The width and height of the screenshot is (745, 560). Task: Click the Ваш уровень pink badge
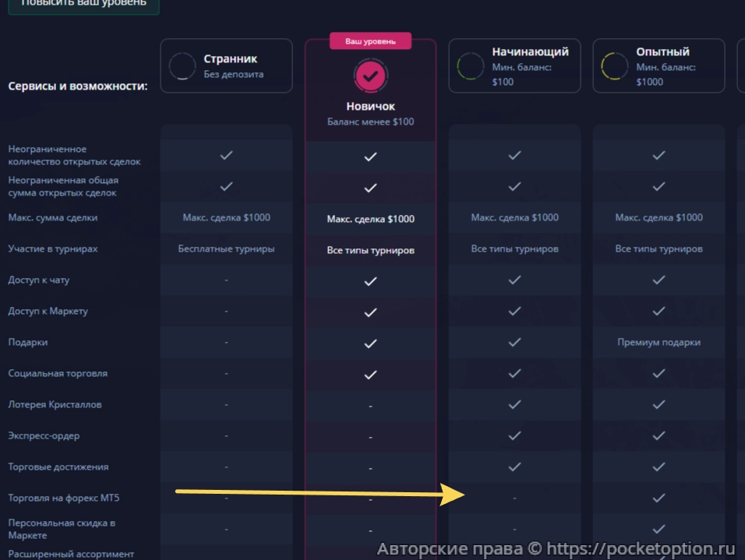click(370, 41)
